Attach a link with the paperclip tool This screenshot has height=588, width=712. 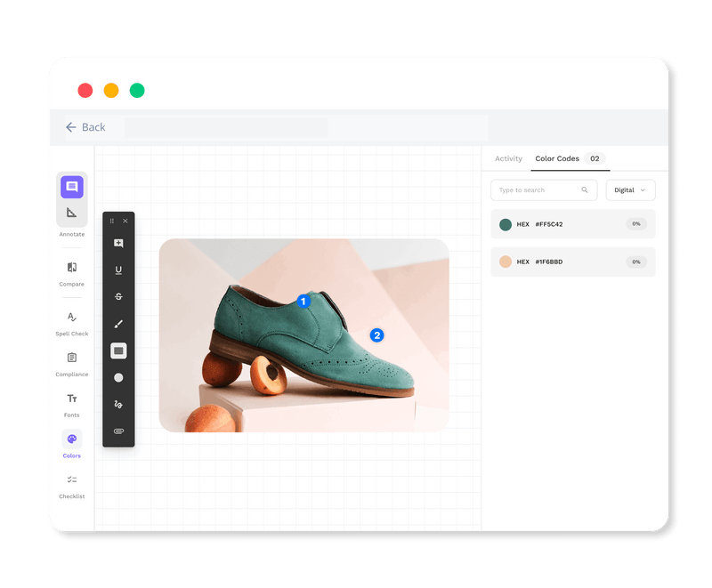pyautogui.click(x=117, y=431)
